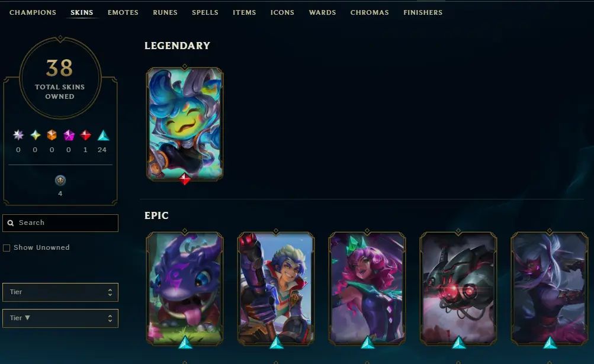The image size is (594, 364).
Task: Click the red Legendary tier gem icon
Action: point(86,135)
